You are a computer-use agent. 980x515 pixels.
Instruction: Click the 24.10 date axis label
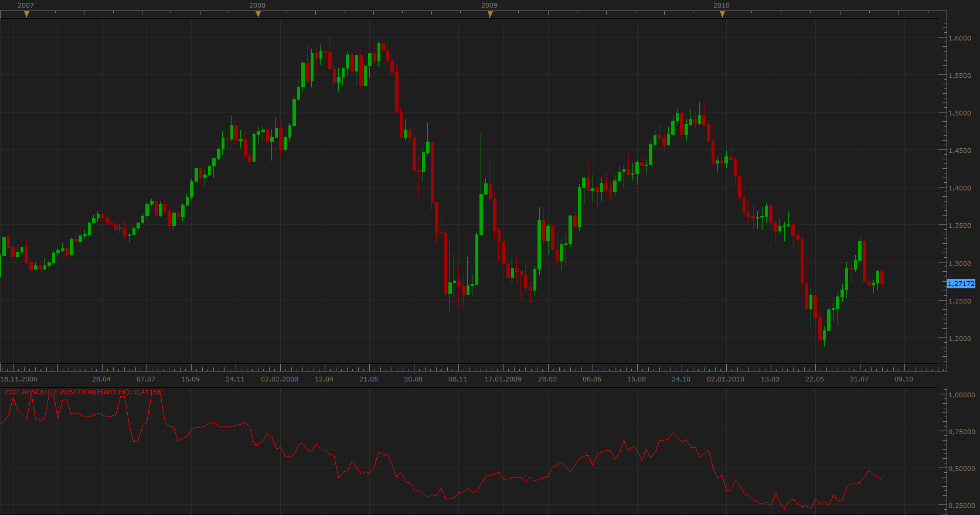681,379
